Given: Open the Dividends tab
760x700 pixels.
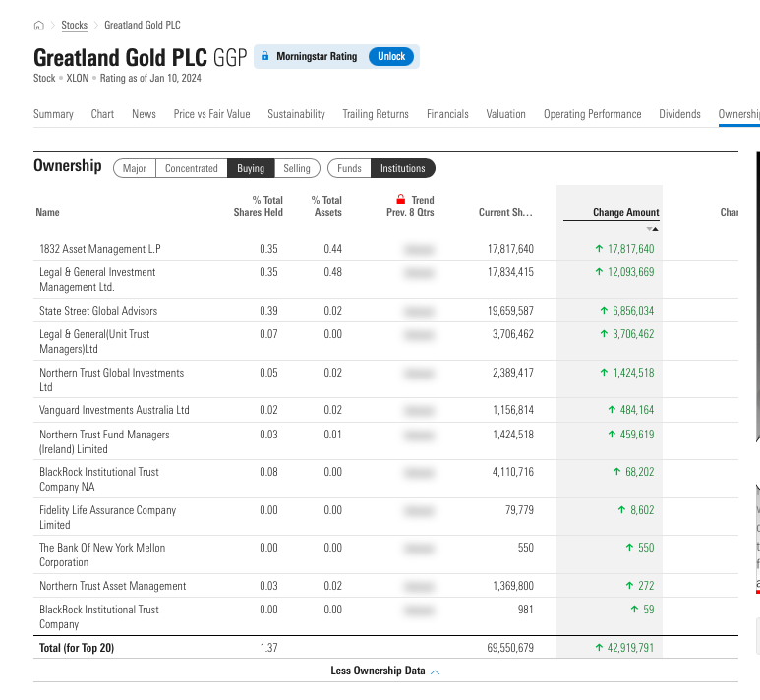Looking at the screenshot, I should click(679, 114).
